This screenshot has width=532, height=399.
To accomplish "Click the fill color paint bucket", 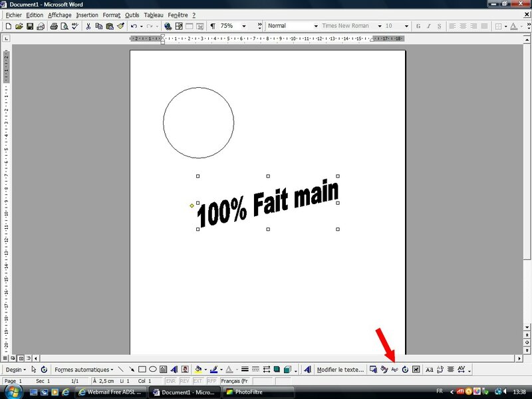I will [x=198, y=369].
